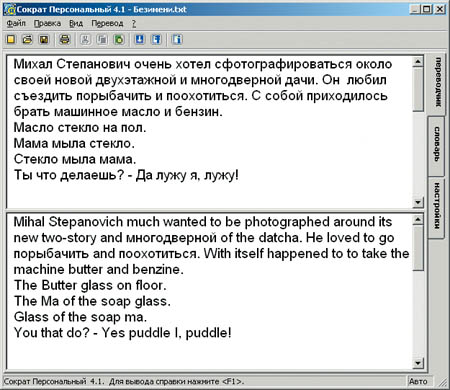Switch to the настройки side tab
Screen dimensions: 450x390
coord(436,207)
